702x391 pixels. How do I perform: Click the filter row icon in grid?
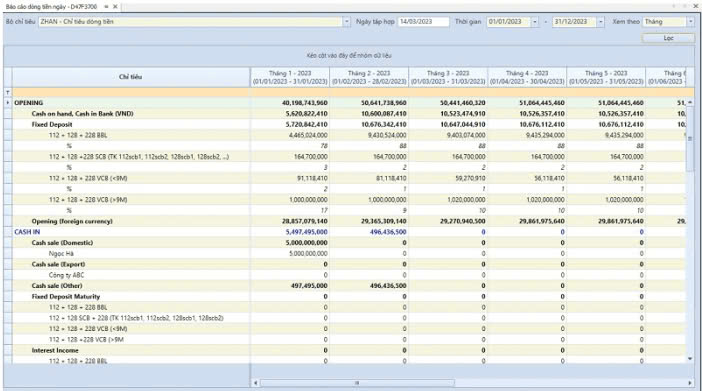[8, 93]
